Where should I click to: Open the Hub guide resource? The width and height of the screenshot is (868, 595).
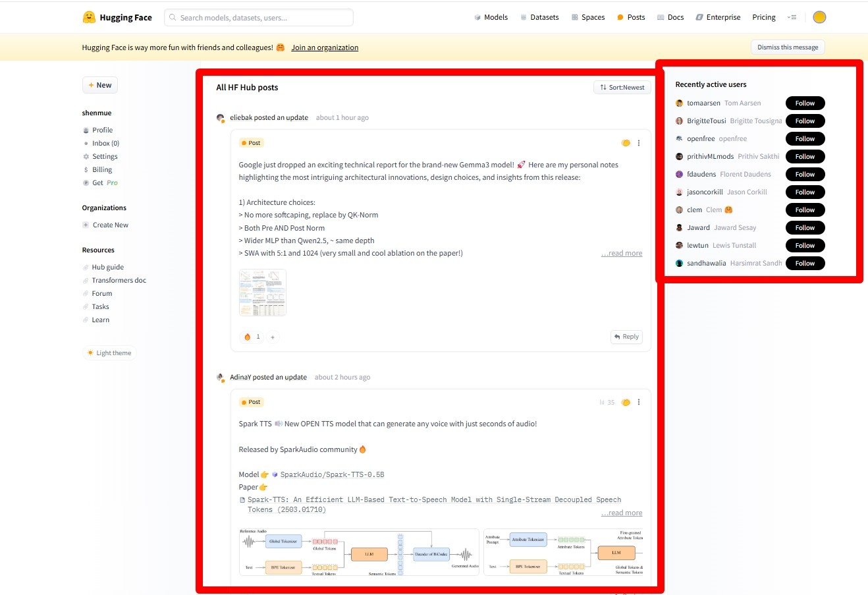[x=103, y=268]
